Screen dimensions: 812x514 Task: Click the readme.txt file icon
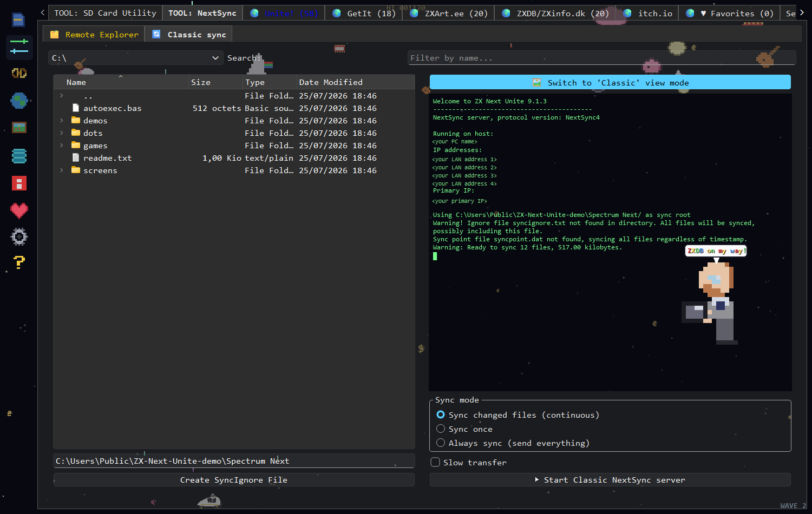click(76, 157)
